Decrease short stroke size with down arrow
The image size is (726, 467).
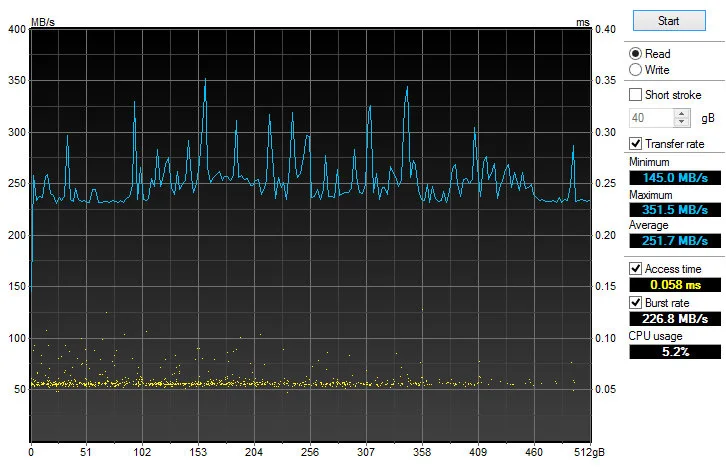[x=682, y=123]
